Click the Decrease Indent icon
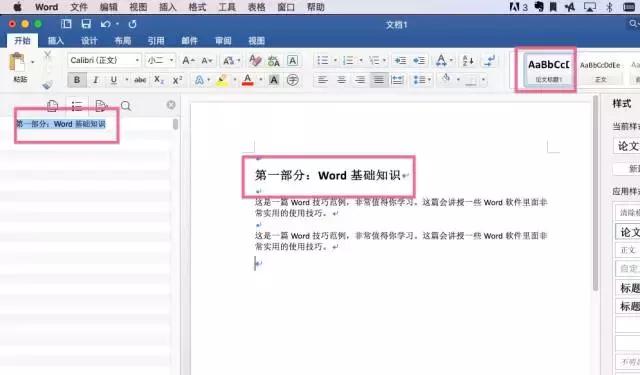This screenshot has width=640, height=375. tap(400, 61)
